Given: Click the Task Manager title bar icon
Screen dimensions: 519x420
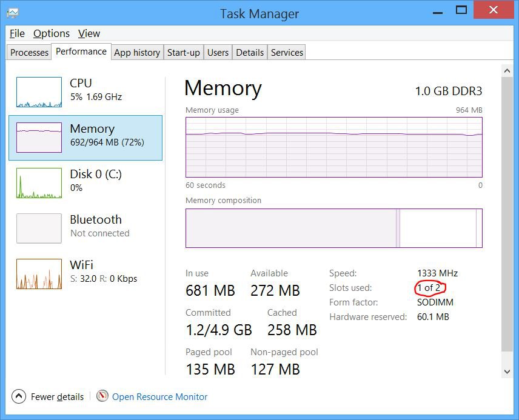Looking at the screenshot, I should (x=12, y=12).
